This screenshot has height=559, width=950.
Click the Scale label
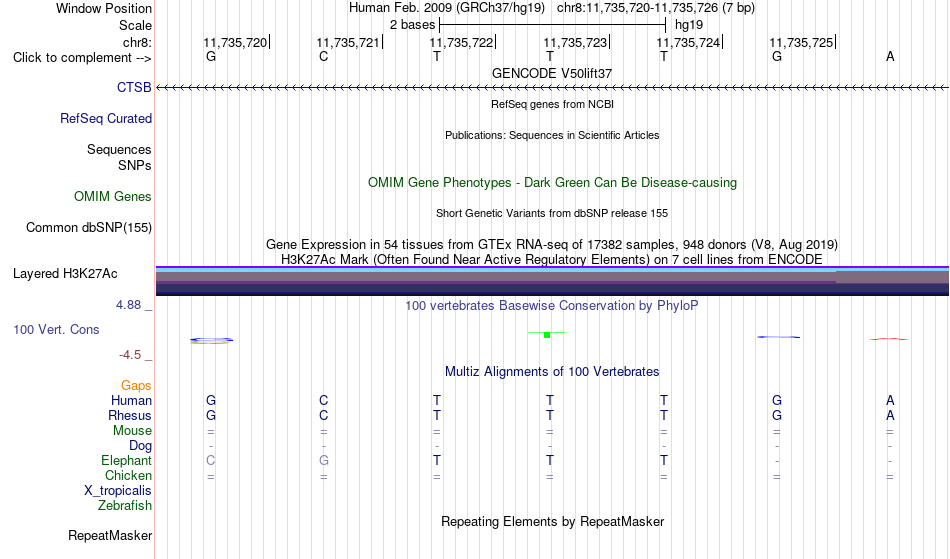pyautogui.click(x=135, y=25)
